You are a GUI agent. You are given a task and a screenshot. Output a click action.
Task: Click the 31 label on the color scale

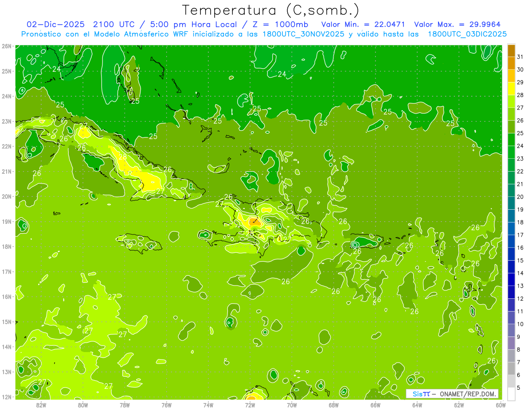point(520,56)
